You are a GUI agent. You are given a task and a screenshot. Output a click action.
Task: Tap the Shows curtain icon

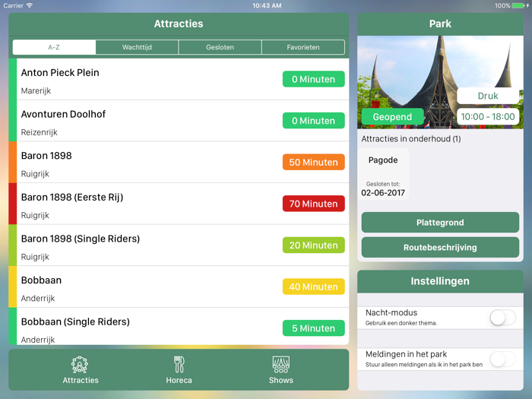tap(281, 364)
